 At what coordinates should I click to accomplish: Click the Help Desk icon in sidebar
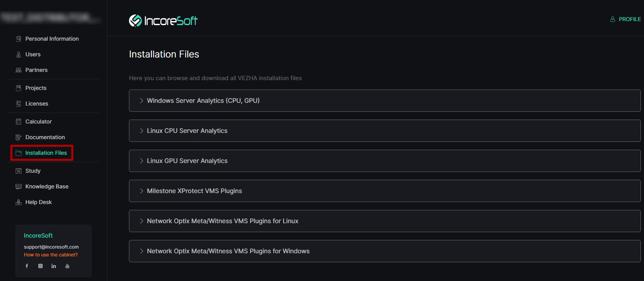point(18,202)
